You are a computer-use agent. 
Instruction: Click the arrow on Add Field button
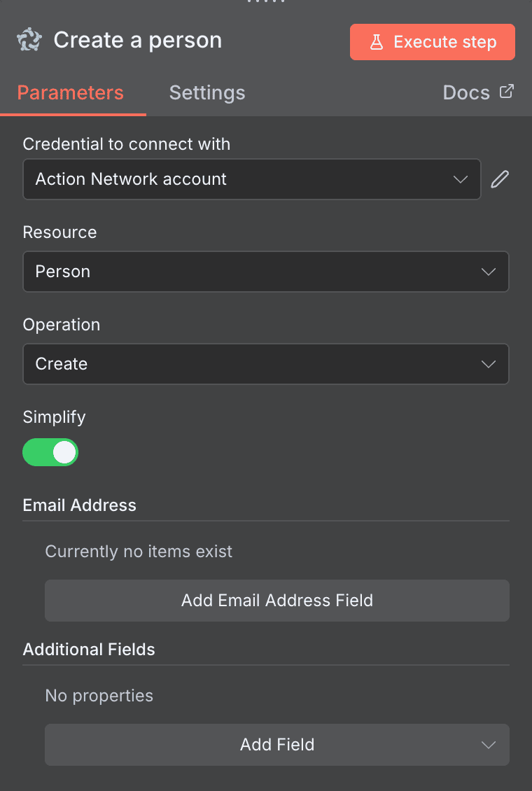489,745
